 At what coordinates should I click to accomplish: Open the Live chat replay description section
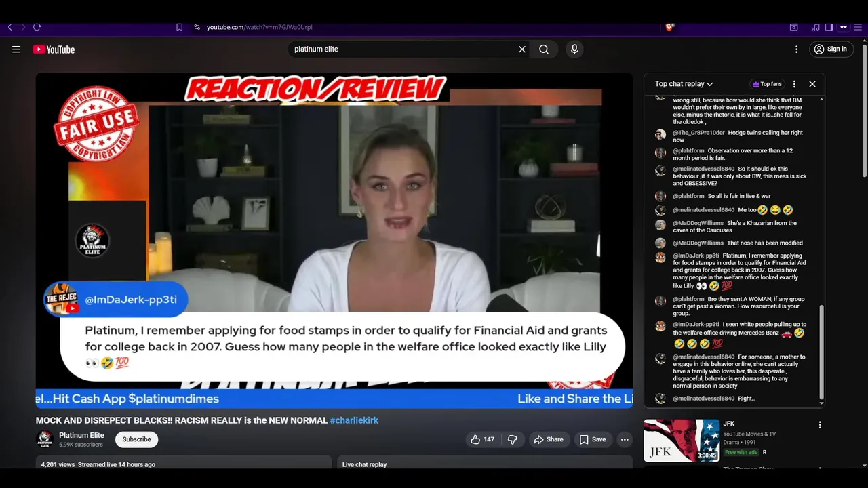(484, 464)
